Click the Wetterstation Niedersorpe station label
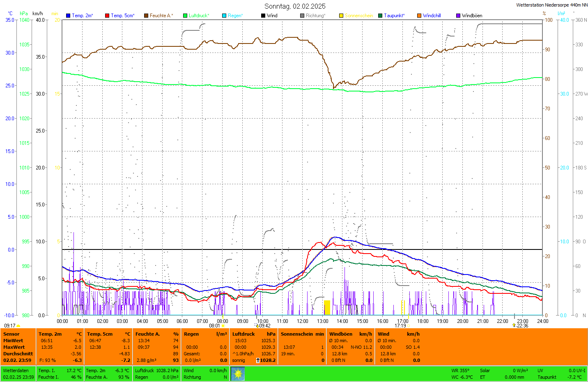Screen dimensions: 588x382 click(x=551, y=5)
